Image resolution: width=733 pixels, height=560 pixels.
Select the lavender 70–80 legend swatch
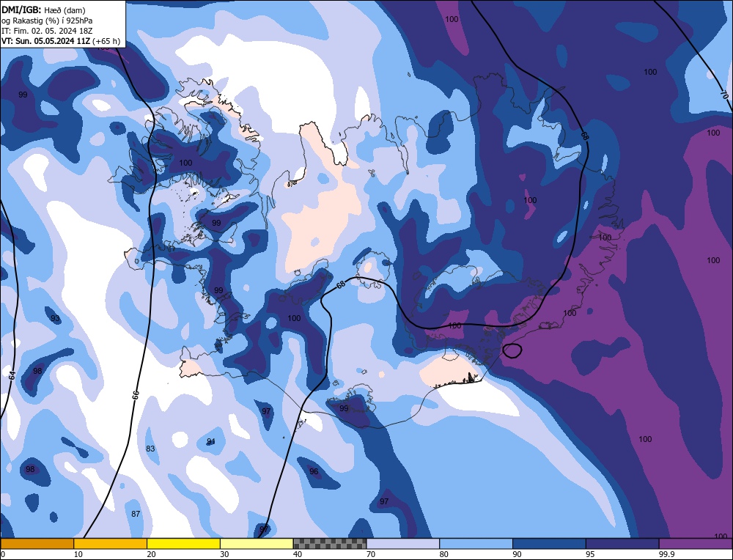point(403,543)
